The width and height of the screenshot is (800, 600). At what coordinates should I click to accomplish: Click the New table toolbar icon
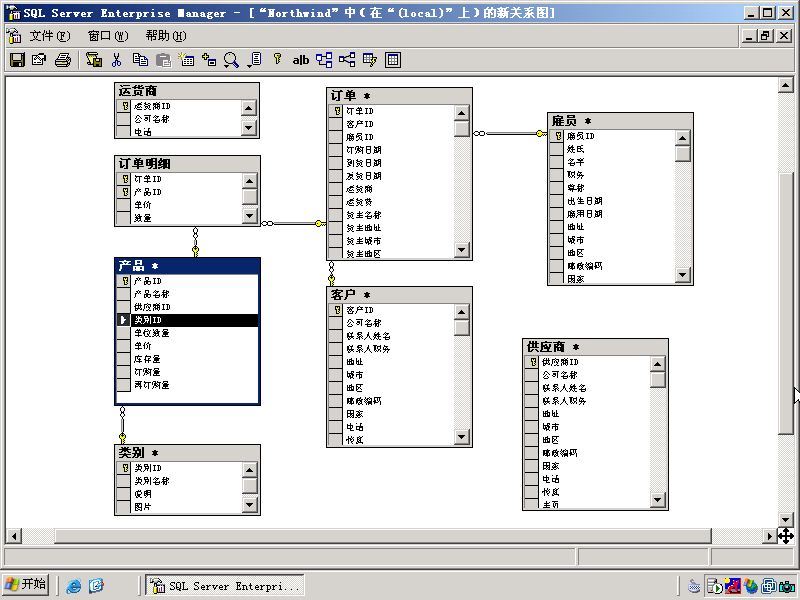(x=186, y=60)
